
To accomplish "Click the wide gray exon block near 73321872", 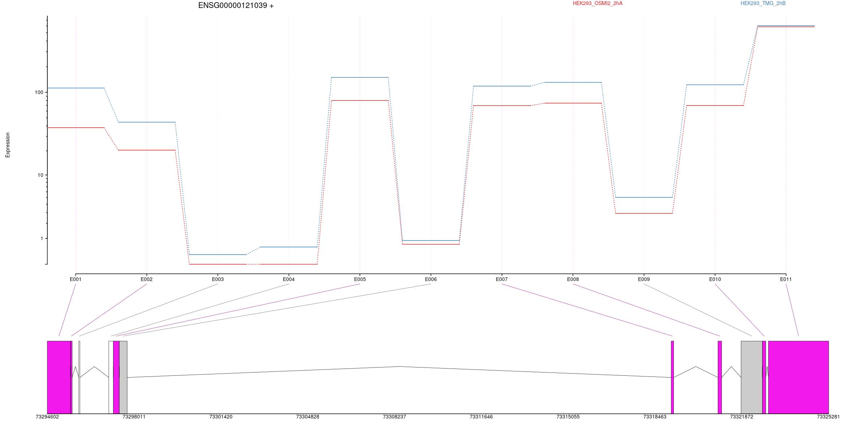I will point(752,377).
